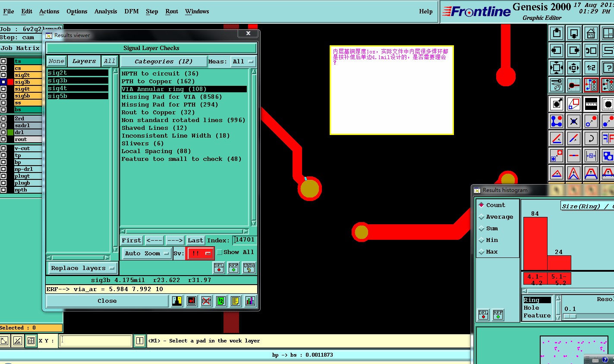Click the pan right icon

[574, 50]
